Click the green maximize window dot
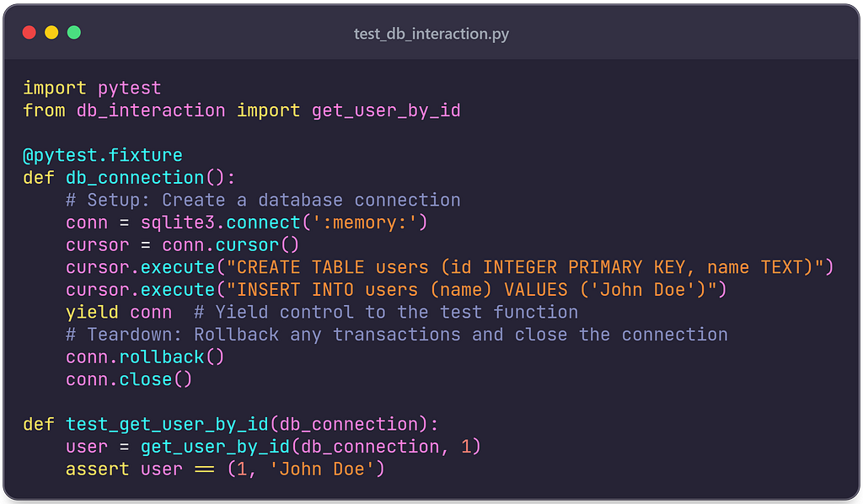 point(74,33)
